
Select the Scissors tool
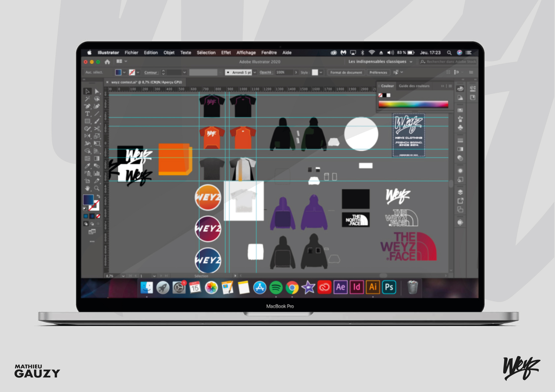pos(97,129)
